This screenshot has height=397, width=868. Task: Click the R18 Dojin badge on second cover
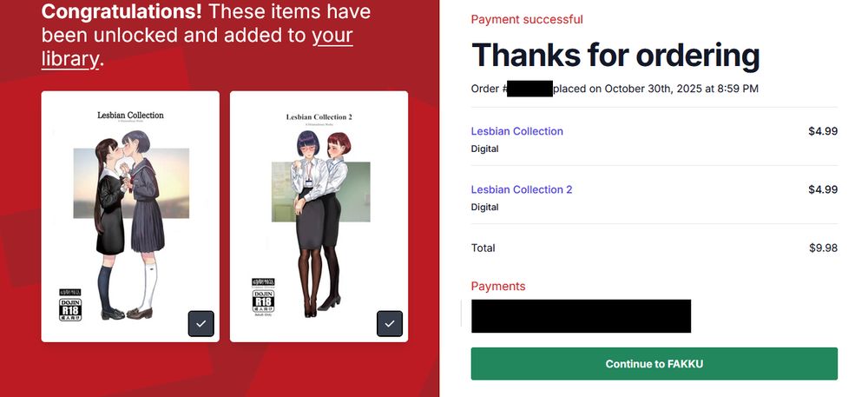pyautogui.click(x=263, y=296)
